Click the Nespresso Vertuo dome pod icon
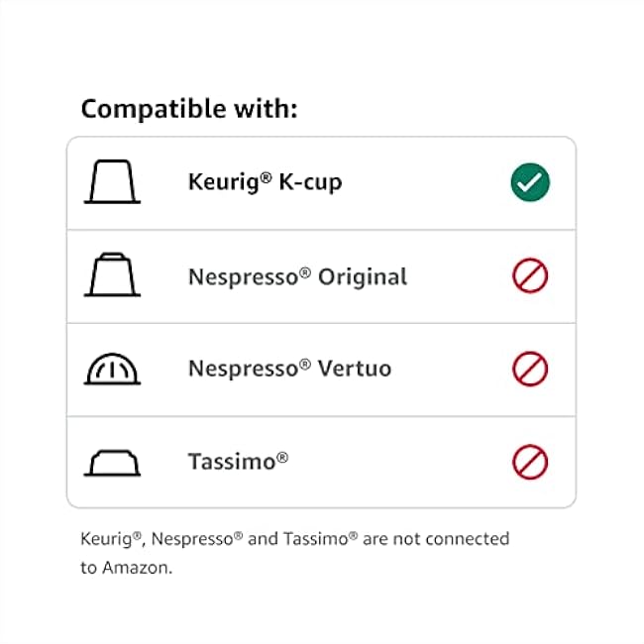The width and height of the screenshot is (644, 644). pyautogui.click(x=112, y=369)
